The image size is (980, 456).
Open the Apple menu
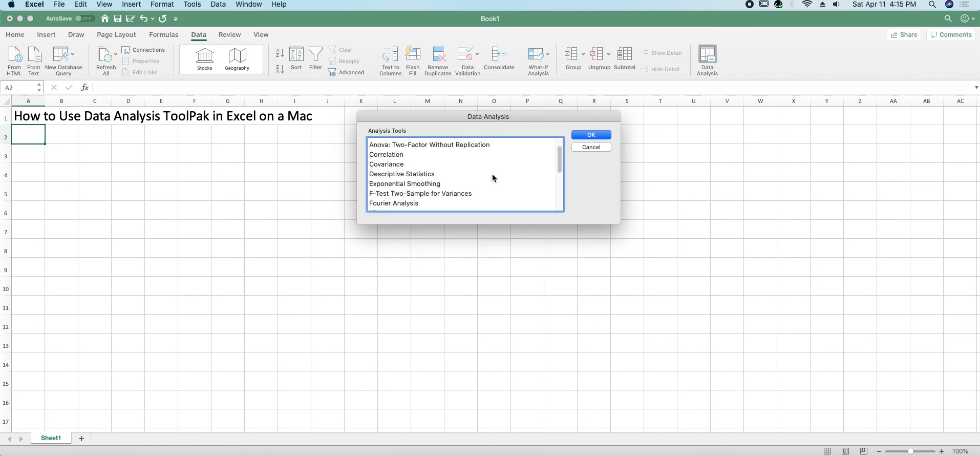[11, 4]
